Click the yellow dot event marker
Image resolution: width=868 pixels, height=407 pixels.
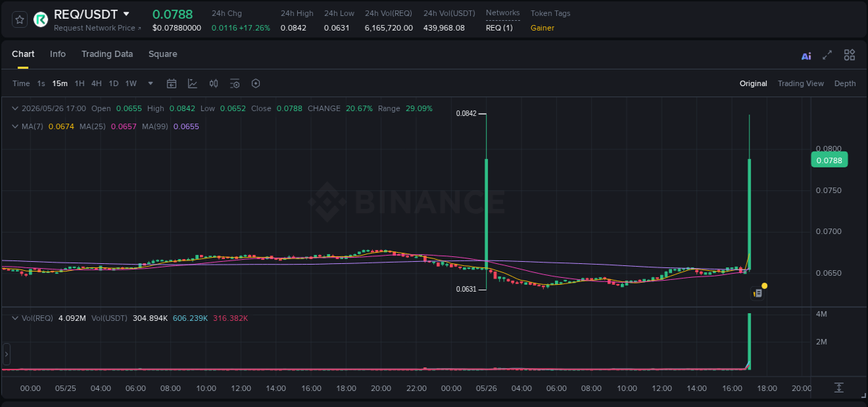pos(765,285)
